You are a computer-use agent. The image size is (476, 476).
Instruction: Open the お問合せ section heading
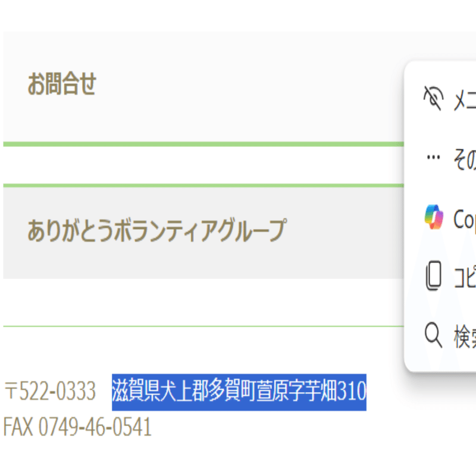pyautogui.click(x=62, y=85)
